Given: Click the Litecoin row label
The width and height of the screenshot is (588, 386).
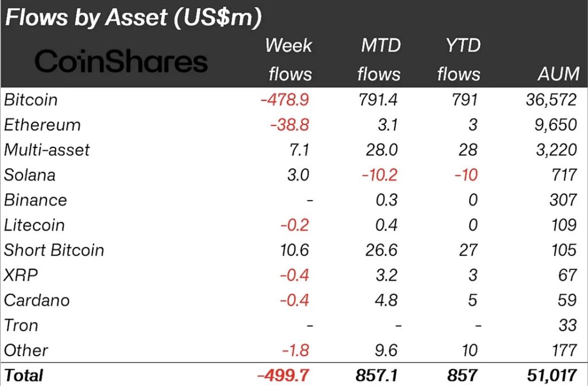Looking at the screenshot, I should (x=34, y=225).
